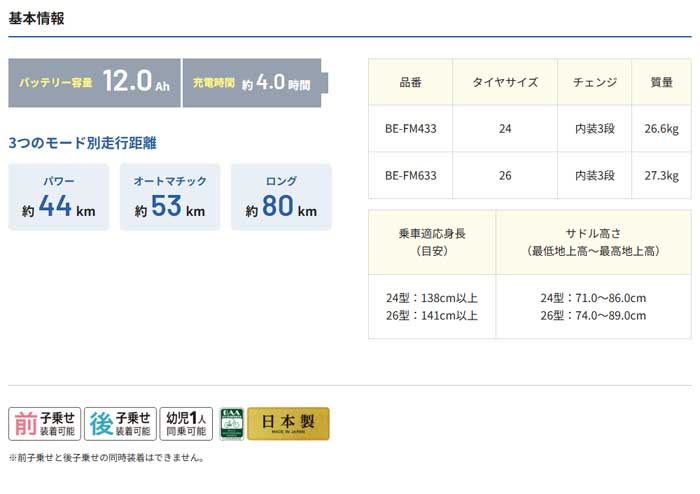Click the バッテリー容量 12.0Ah banner
The height and width of the screenshot is (494, 700).
coord(93,82)
